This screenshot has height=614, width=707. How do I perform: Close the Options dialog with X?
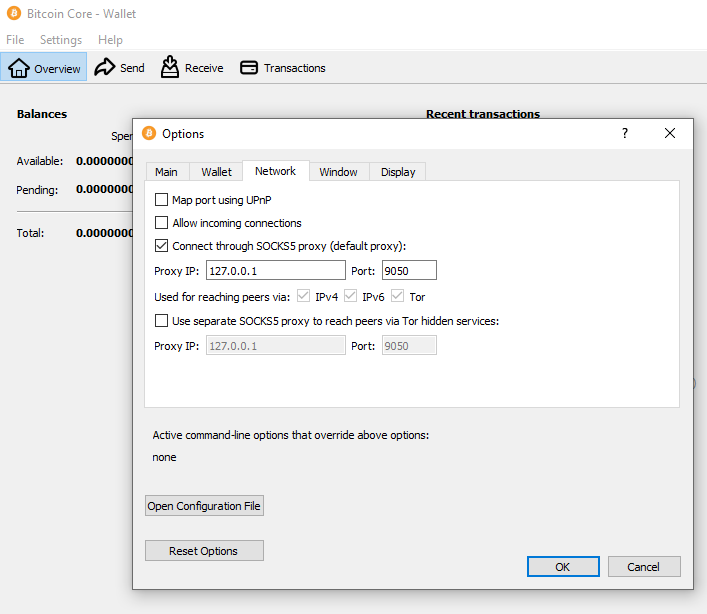[670, 133]
